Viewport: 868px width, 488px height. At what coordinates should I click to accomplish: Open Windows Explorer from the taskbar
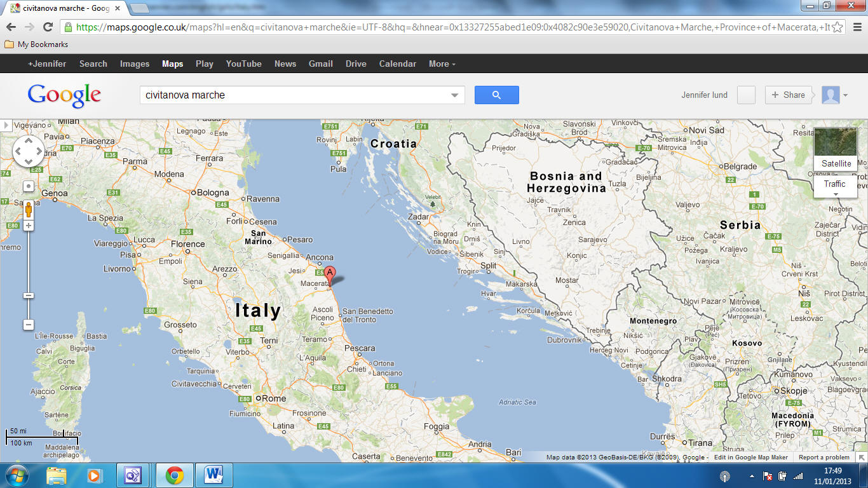pos(57,475)
